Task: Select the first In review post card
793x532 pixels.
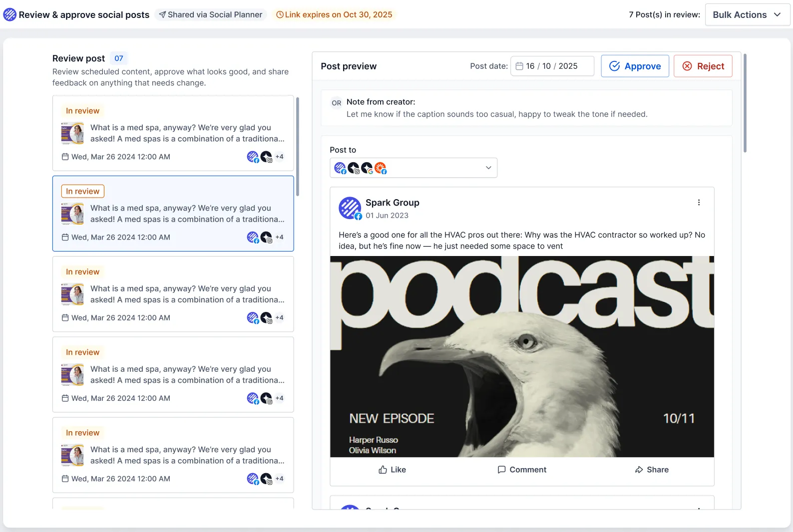Action: point(173,133)
